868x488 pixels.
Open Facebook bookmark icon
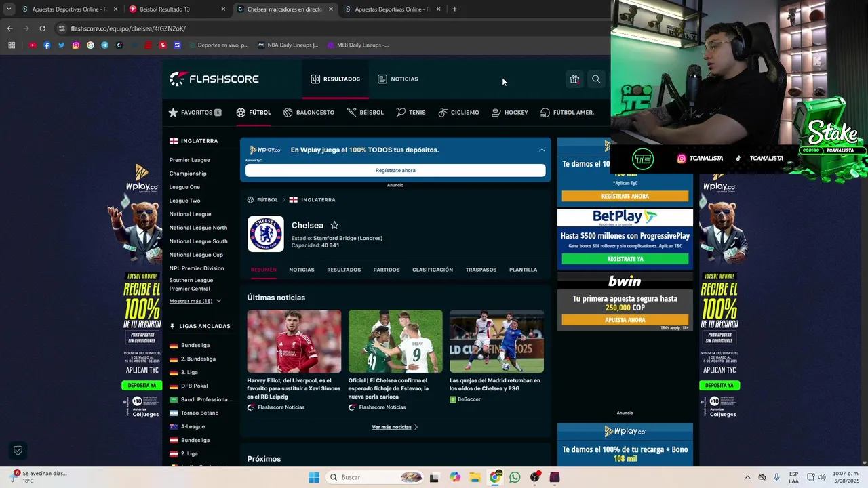point(47,45)
